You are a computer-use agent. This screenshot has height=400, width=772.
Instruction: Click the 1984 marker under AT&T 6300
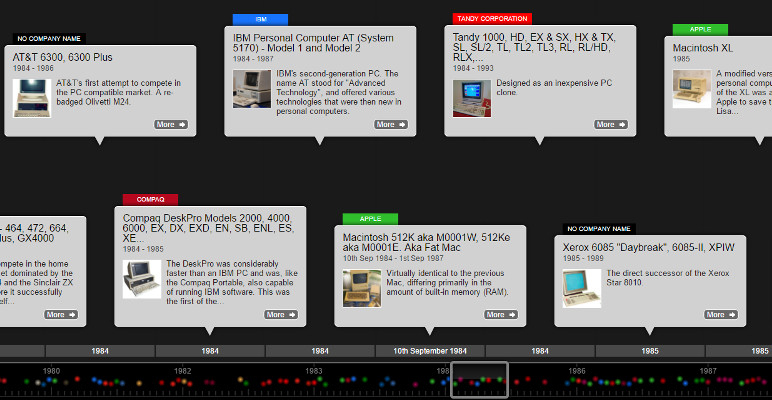point(100,351)
